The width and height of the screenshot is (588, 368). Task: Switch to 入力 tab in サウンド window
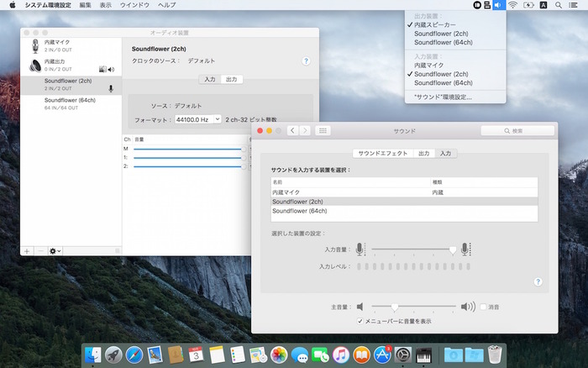click(x=445, y=153)
